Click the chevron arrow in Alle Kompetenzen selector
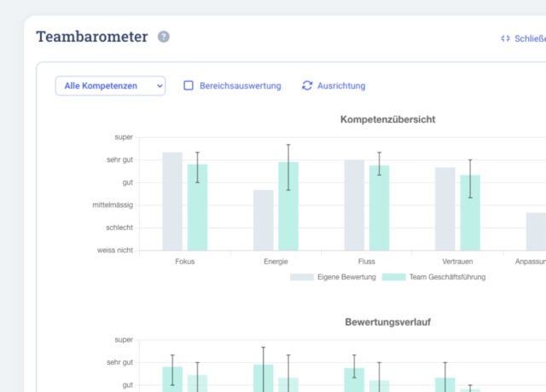 pyautogui.click(x=160, y=86)
